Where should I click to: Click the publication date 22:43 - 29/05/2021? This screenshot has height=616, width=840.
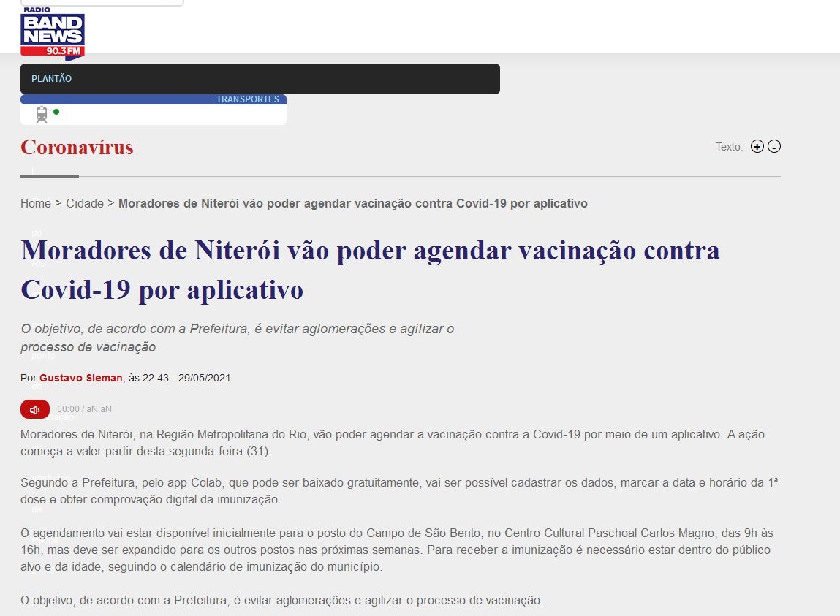tap(186, 378)
